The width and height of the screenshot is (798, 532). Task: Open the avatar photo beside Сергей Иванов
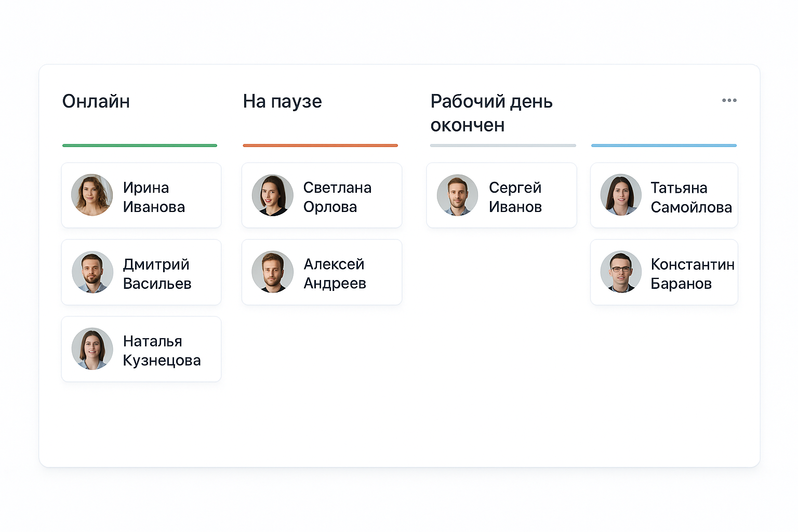tap(457, 195)
